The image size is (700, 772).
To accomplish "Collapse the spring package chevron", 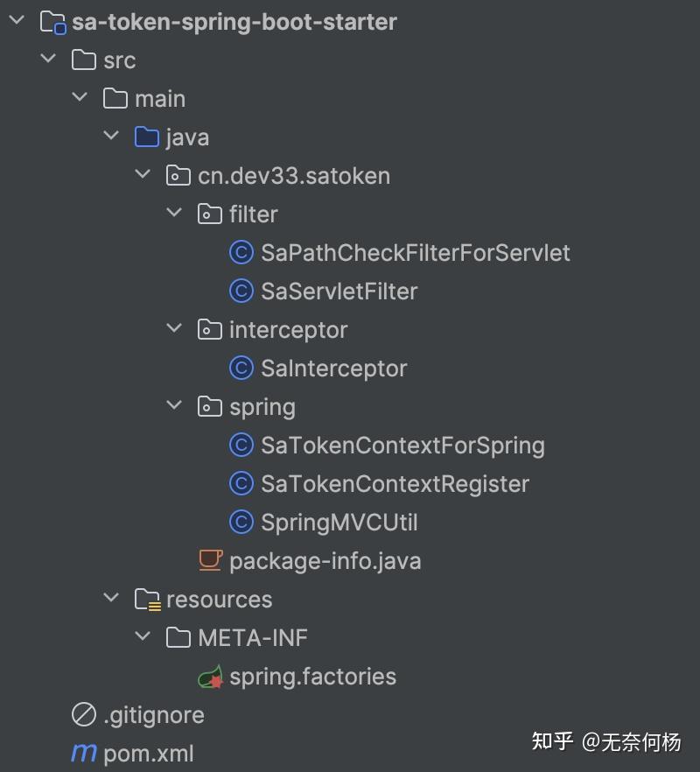I will [x=174, y=406].
